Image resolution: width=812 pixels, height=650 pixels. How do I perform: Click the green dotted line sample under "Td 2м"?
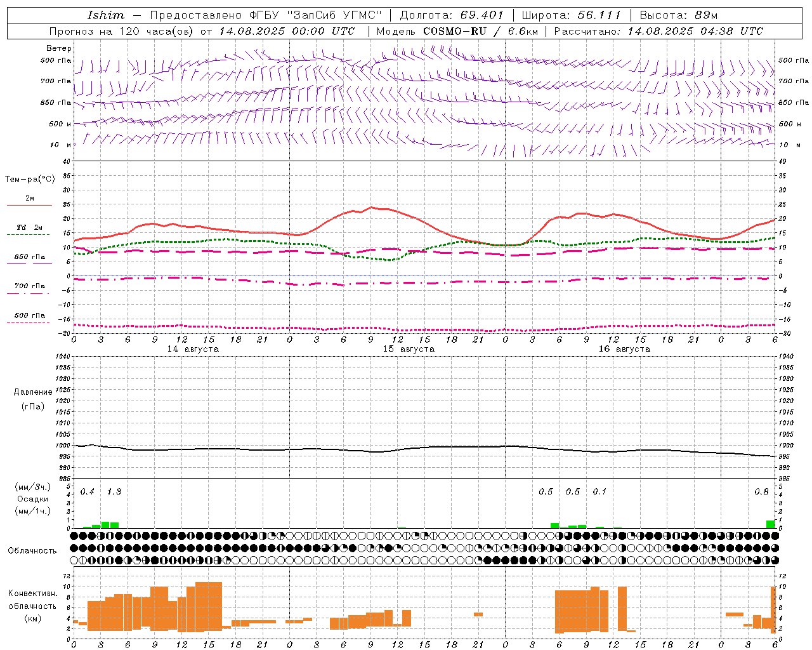(x=28, y=235)
